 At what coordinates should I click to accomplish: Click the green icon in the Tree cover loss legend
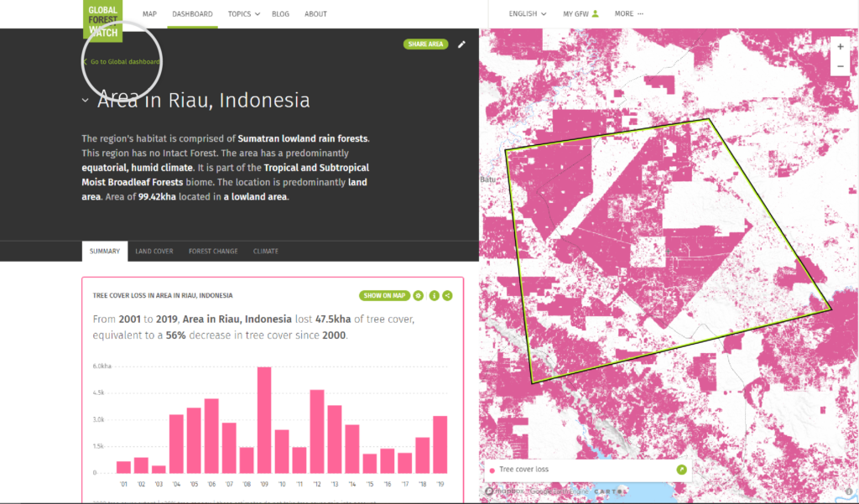[x=681, y=470]
